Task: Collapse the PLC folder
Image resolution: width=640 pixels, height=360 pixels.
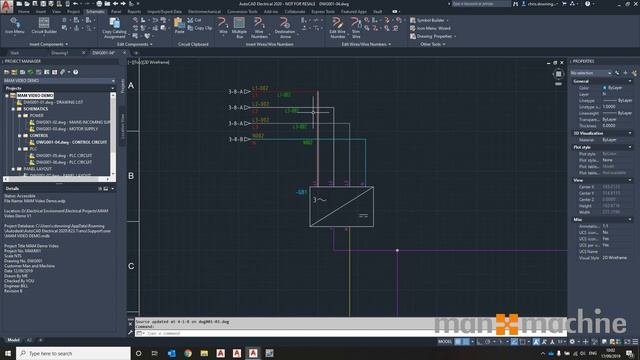Action: click(20, 149)
